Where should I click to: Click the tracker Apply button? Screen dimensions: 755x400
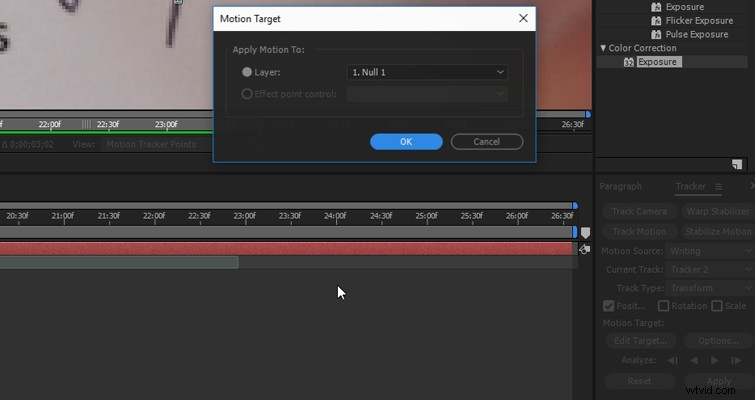[x=719, y=381]
